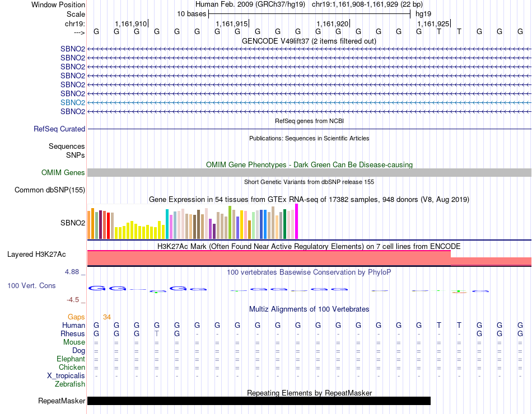This screenshot has width=532, height=414.
Task: Open the GENCODE V49lift37 track title
Action: pos(309,41)
